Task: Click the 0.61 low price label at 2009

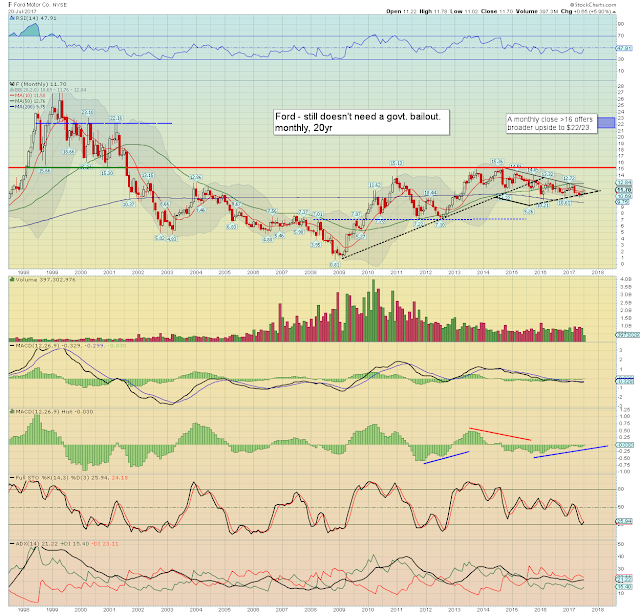Action: (x=335, y=265)
